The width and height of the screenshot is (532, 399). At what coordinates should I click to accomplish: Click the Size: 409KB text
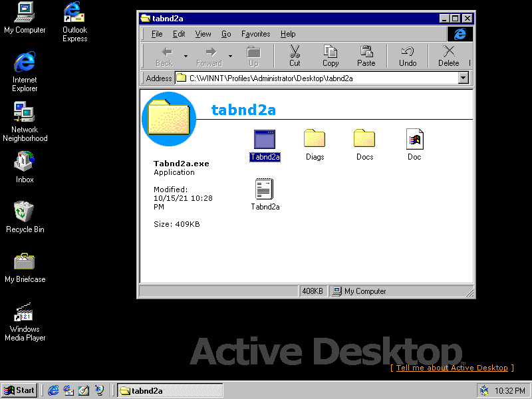pos(176,224)
